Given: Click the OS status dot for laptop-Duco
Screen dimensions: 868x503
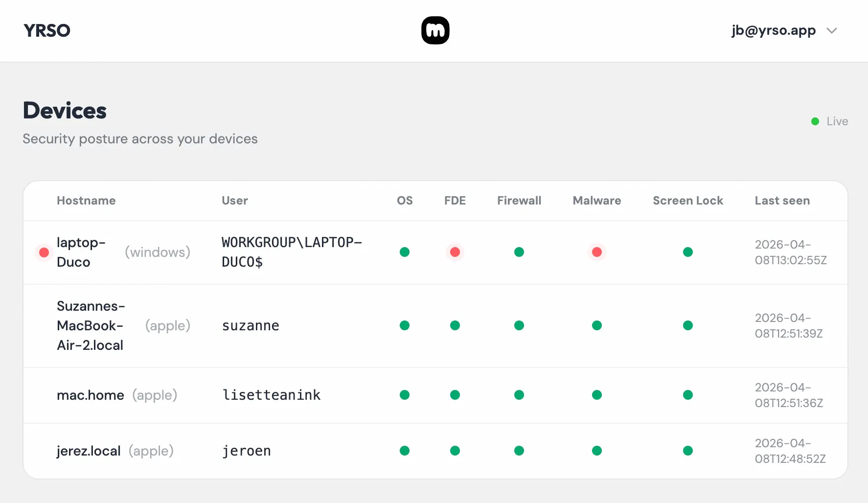Looking at the screenshot, I should click(x=405, y=252).
